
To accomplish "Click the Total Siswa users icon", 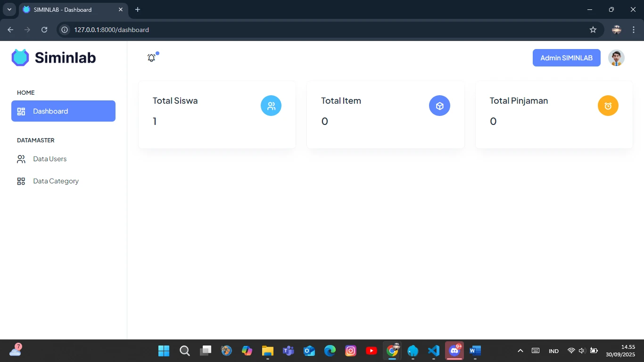I will click(x=271, y=106).
